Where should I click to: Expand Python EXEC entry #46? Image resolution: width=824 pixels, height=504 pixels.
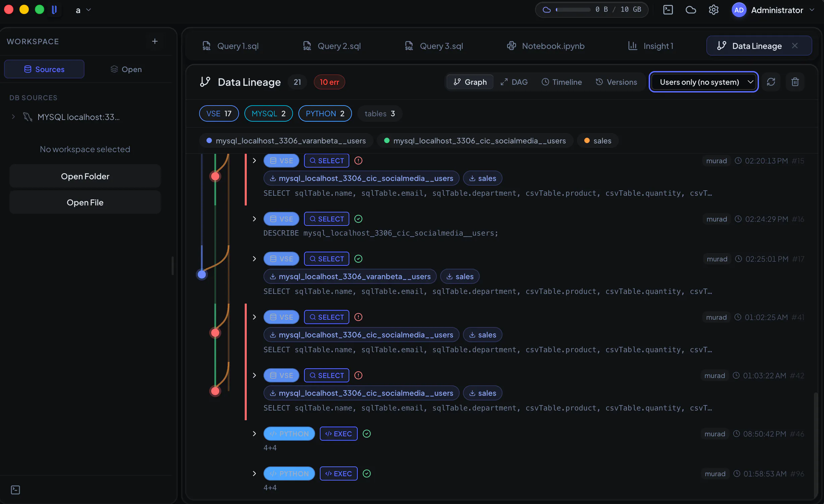(254, 434)
